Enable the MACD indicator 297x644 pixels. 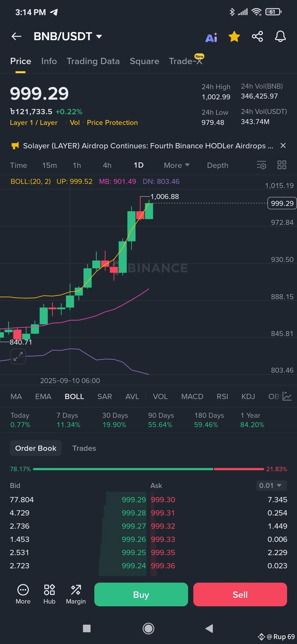[x=192, y=396]
